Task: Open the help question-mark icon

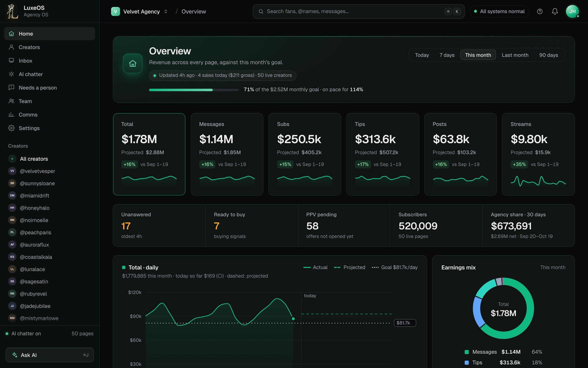Action: point(540,11)
